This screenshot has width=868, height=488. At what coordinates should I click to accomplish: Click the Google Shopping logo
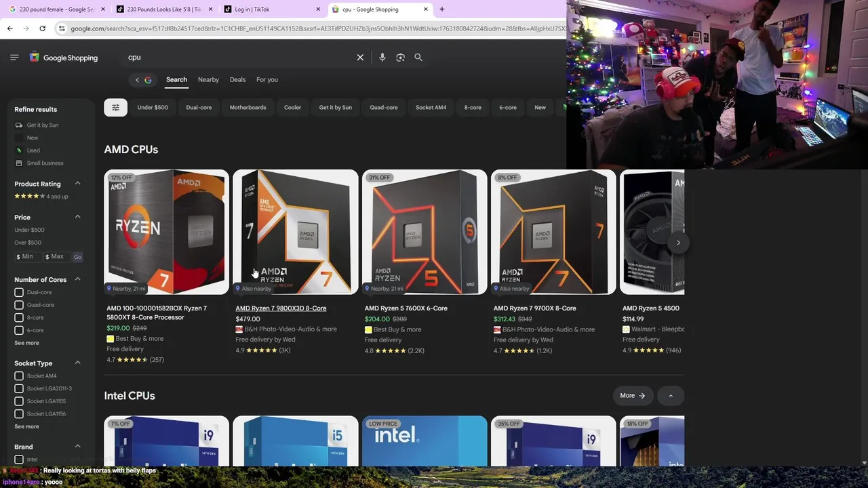[63, 58]
